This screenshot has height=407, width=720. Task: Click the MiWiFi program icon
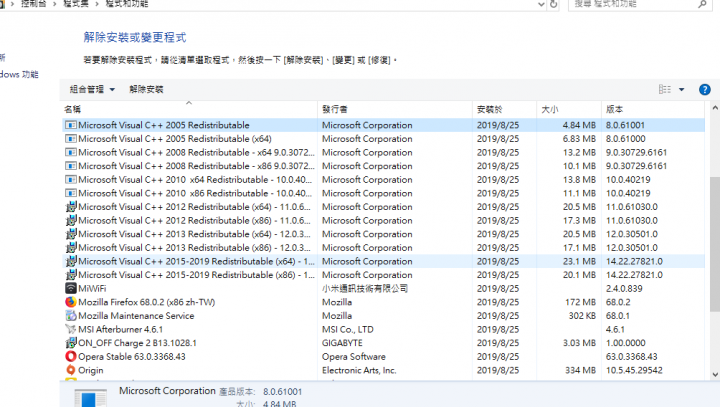tap(71, 288)
